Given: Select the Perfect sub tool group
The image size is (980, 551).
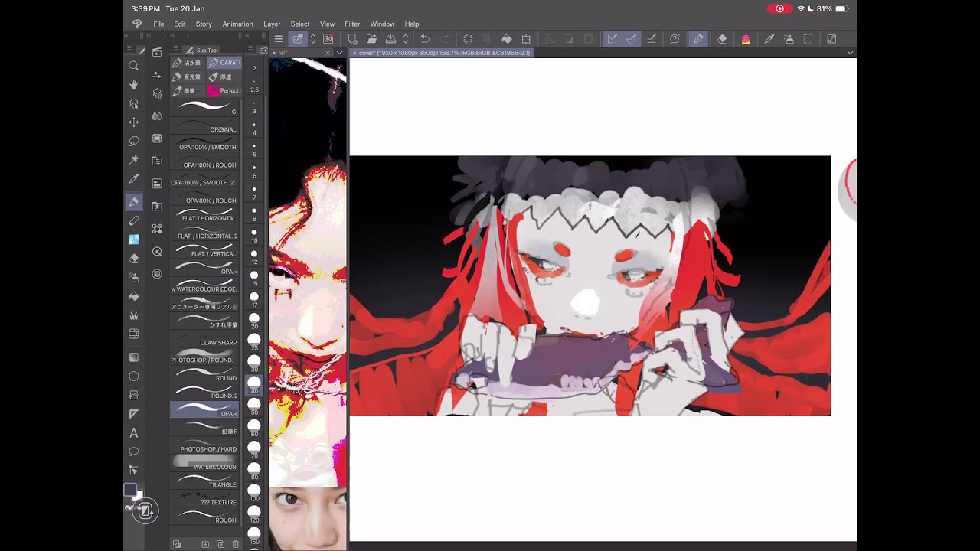Looking at the screenshot, I should (x=224, y=90).
